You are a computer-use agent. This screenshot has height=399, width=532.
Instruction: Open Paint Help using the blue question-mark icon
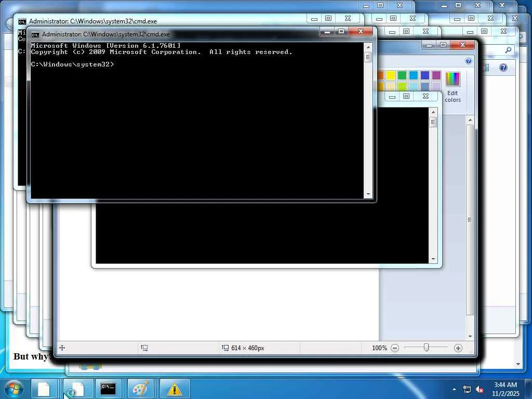pos(468,61)
